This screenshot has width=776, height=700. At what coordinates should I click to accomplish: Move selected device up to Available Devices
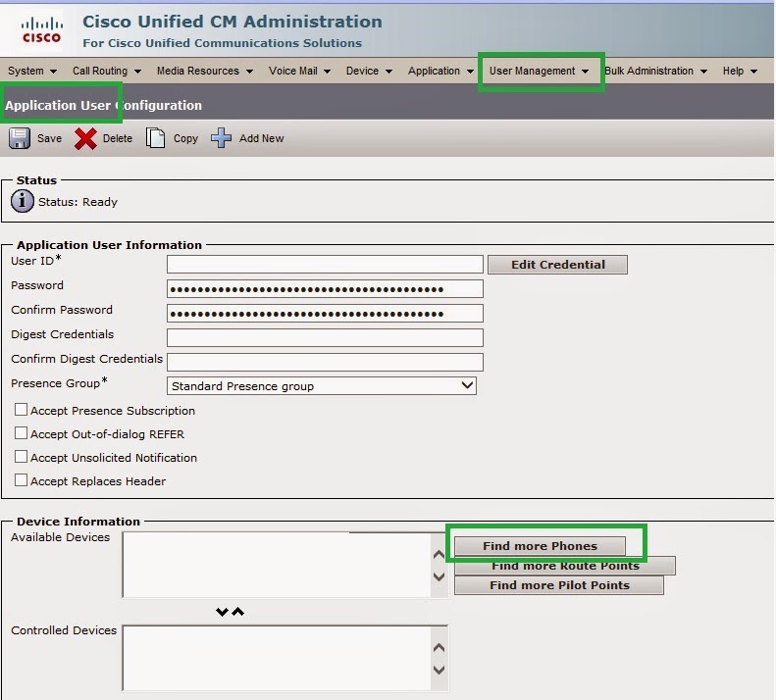pyautogui.click(x=238, y=612)
